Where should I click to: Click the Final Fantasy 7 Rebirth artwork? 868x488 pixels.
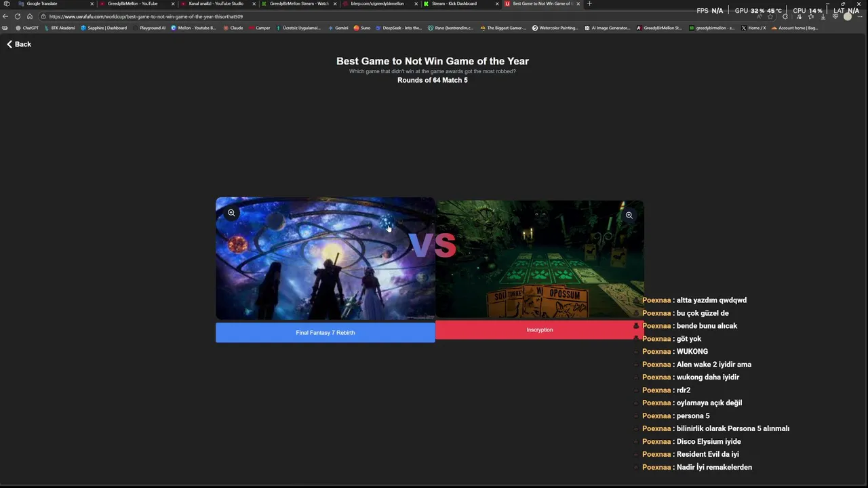325,258
